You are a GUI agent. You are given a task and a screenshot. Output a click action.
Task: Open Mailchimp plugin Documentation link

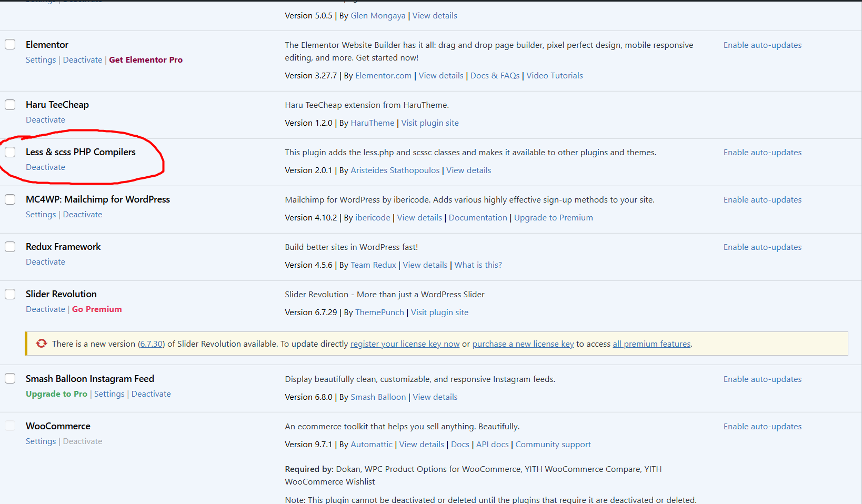(x=478, y=217)
